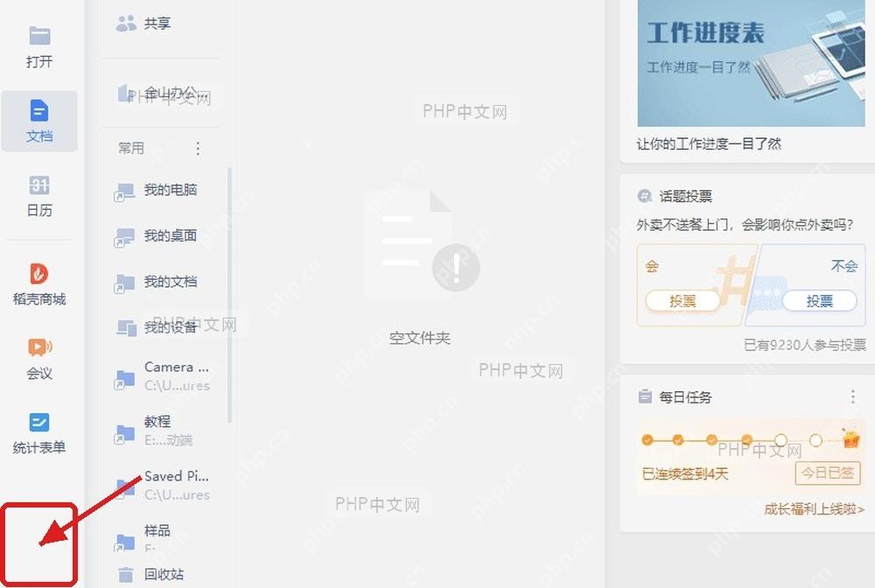Click the 每日任务 clipboard icon
Viewport: 875px width, 588px height.
(645, 396)
